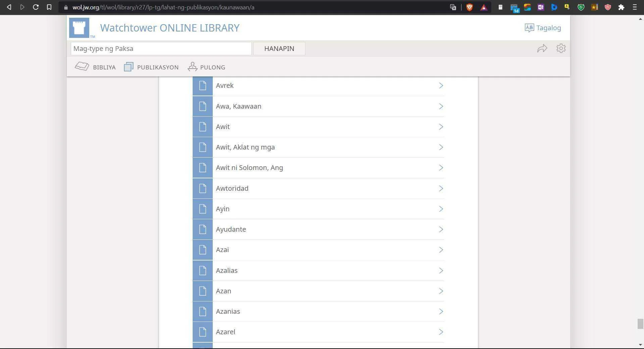Open the PUBLIKASYON tab
Screen dimensions: 644x349
151,67
